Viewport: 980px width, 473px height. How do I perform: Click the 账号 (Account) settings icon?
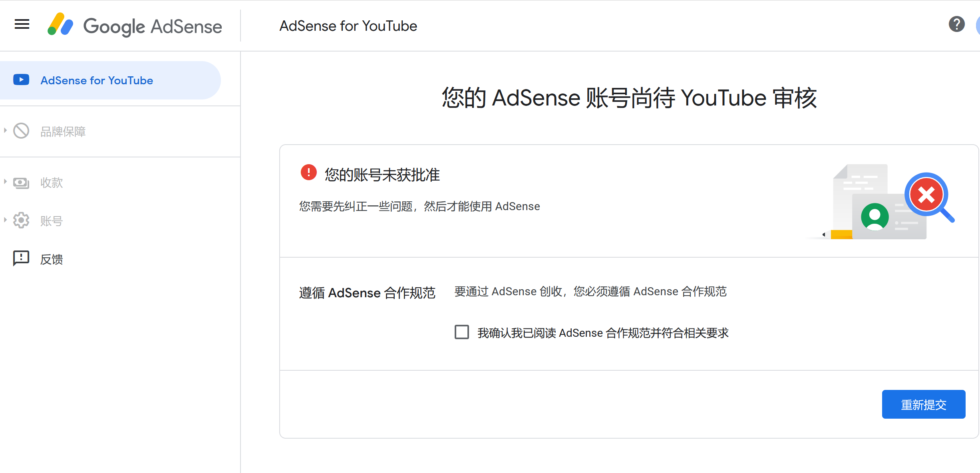[x=22, y=220]
